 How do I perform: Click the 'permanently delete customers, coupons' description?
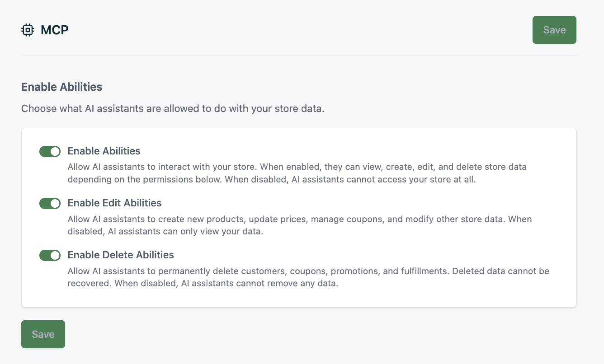coord(308,278)
